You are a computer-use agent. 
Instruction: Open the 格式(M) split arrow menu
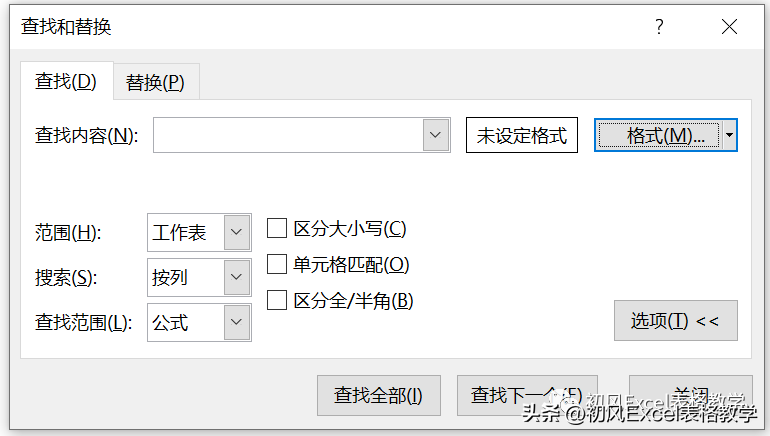[730, 135]
